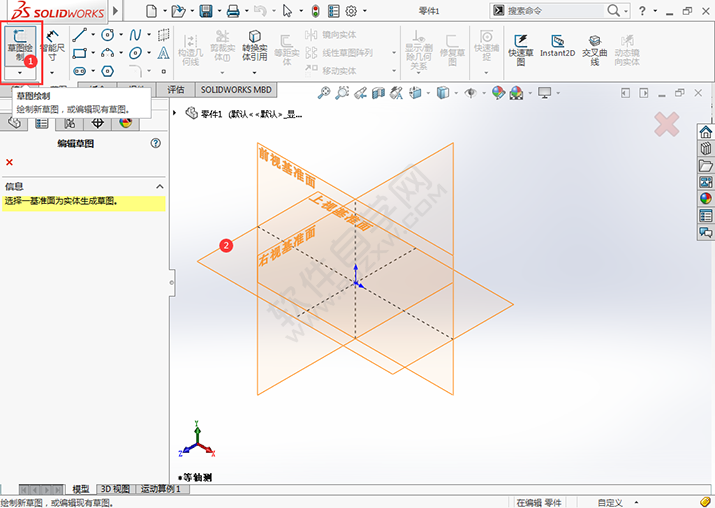The height and width of the screenshot is (508, 715).
Task: Select the Spline sketch tool
Action: 135,35
